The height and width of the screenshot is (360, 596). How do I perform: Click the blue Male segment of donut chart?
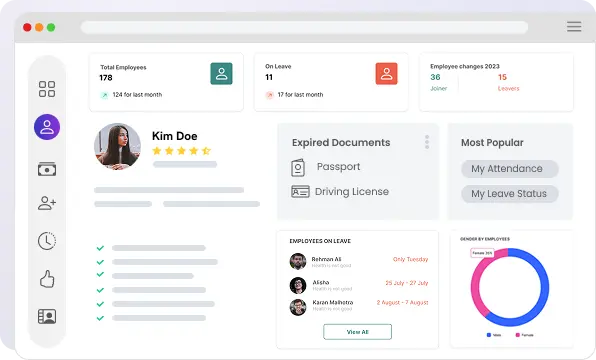click(544, 287)
